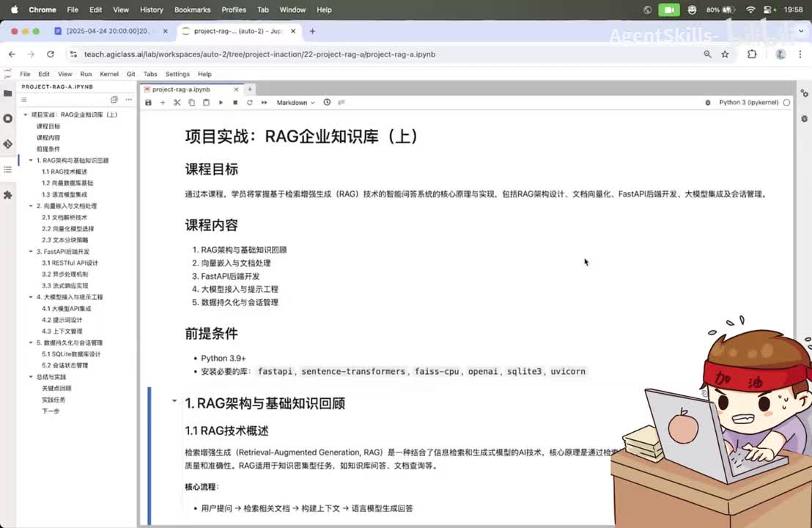Open the JupyterLab Run menu
The width and height of the screenshot is (812, 528).
[x=86, y=74]
